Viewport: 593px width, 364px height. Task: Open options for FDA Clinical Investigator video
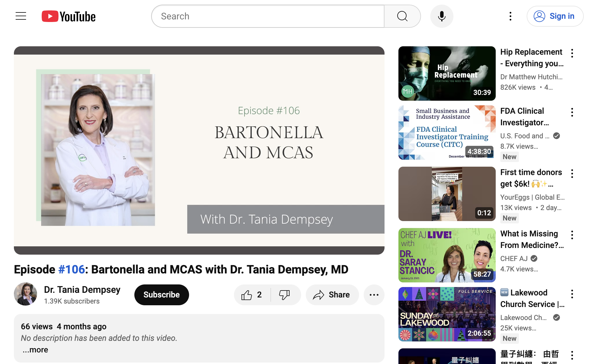pos(572,112)
